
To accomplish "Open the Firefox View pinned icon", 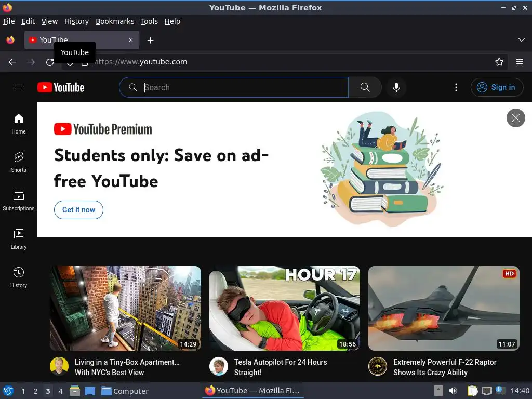I will pos(10,40).
